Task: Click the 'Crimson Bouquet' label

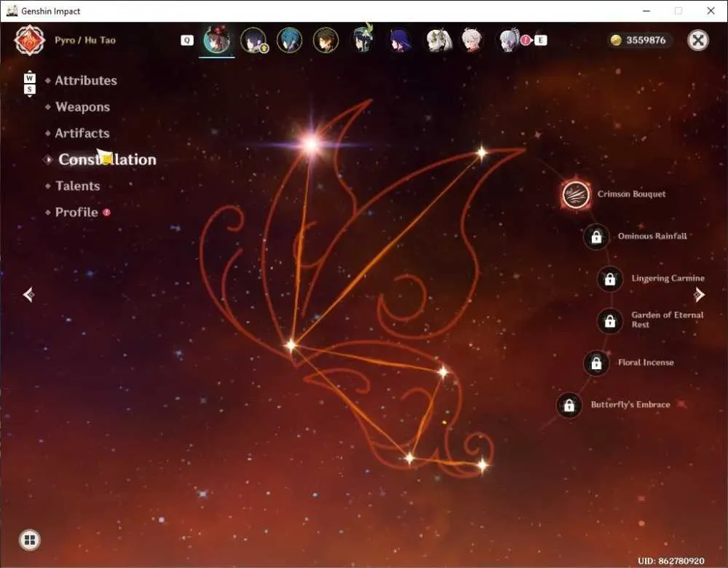Action: point(631,194)
